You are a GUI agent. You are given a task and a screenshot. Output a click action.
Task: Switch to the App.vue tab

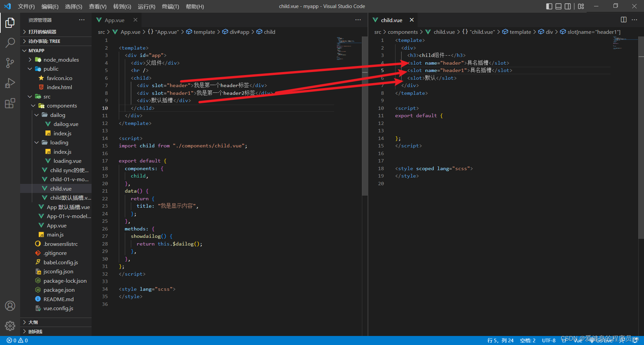(x=114, y=20)
